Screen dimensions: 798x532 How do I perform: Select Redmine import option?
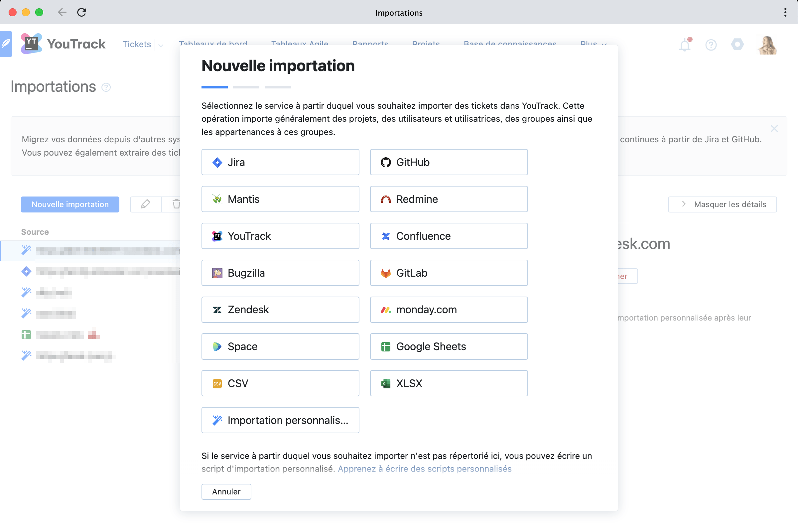click(x=449, y=199)
